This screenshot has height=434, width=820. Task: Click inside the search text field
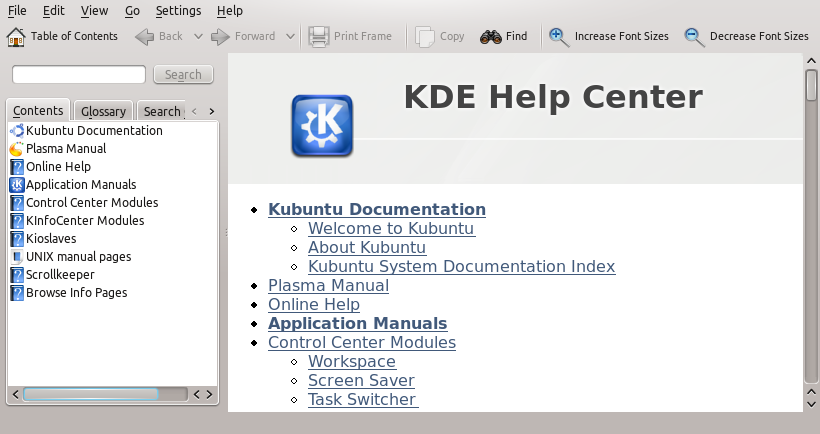pos(79,75)
